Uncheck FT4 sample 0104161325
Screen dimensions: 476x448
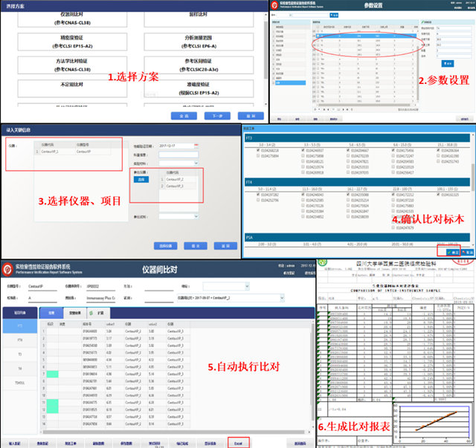coord(438,195)
